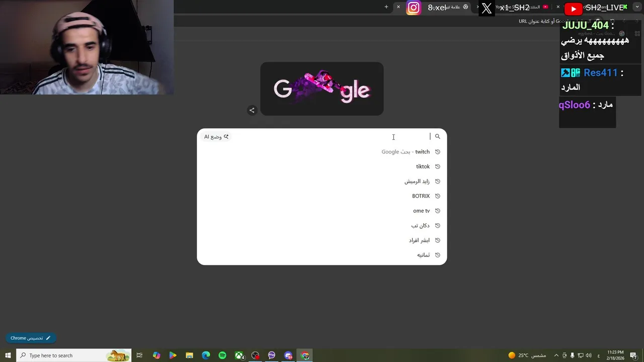Launch Copilot from the taskbar
644x362 pixels.
point(156,355)
